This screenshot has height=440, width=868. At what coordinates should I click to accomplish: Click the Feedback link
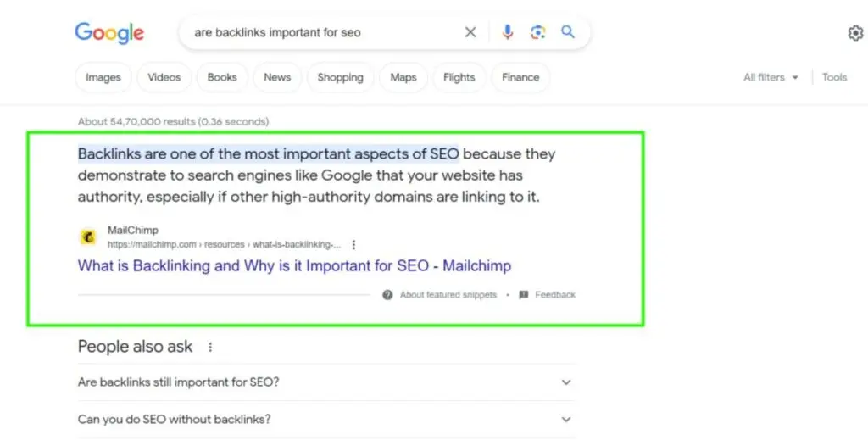554,295
